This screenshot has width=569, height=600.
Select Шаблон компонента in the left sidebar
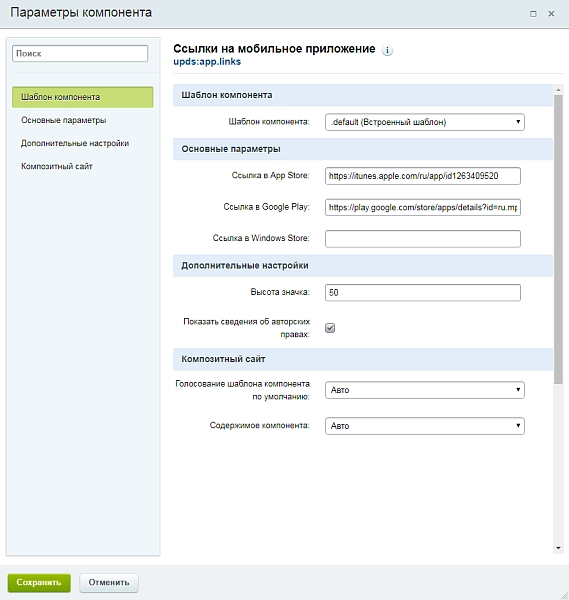click(83, 97)
